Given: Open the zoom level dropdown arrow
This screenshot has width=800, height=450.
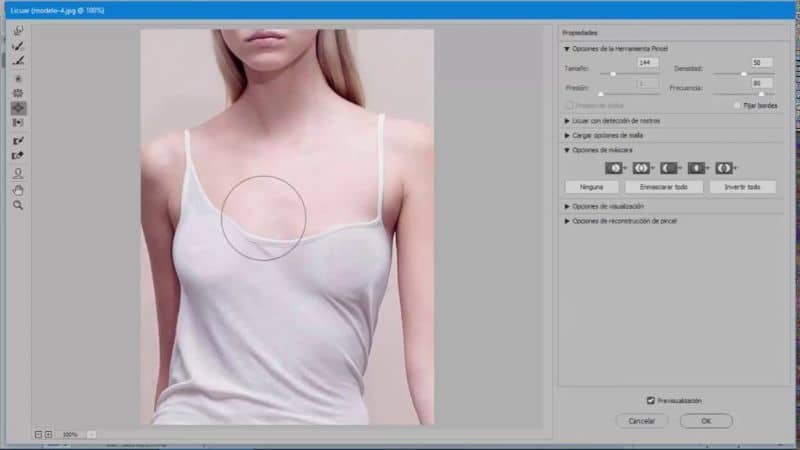Looking at the screenshot, I should [x=91, y=435].
